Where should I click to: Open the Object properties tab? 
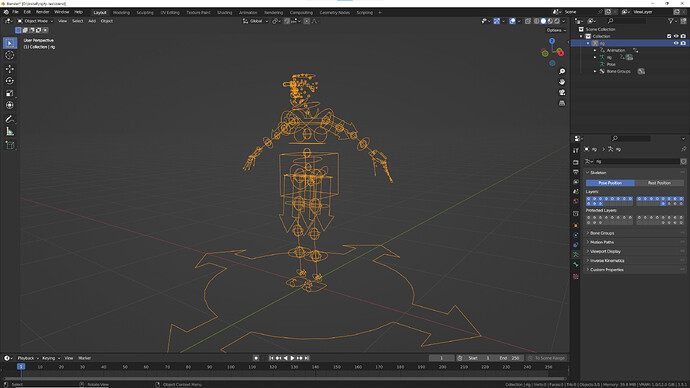576,225
